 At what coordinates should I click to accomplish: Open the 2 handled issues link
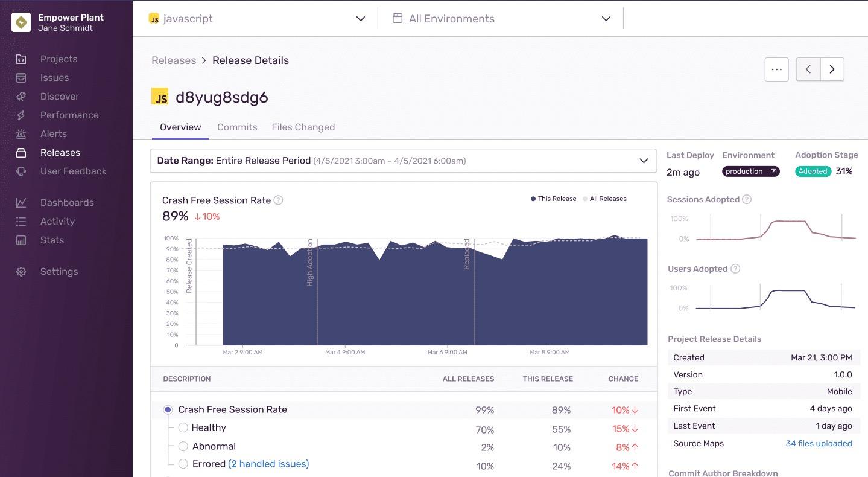268,464
